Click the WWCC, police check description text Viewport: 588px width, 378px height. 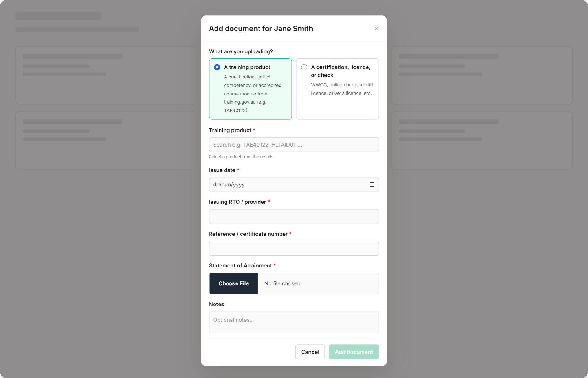point(342,89)
